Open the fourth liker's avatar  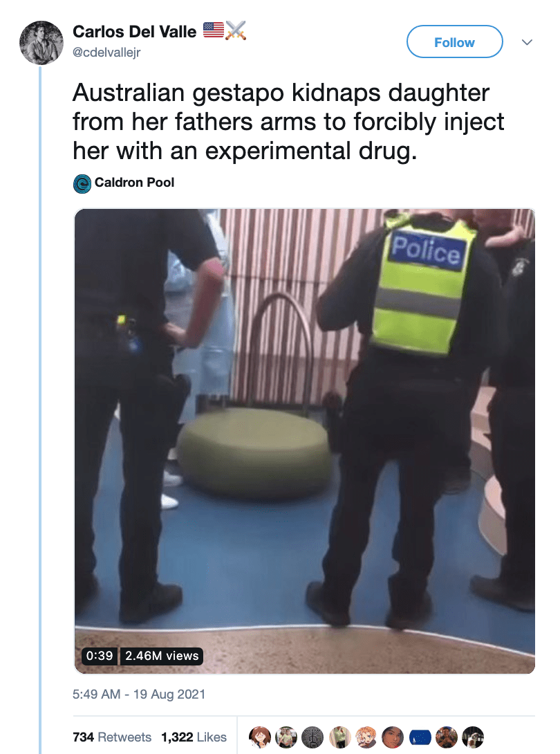pos(340,737)
